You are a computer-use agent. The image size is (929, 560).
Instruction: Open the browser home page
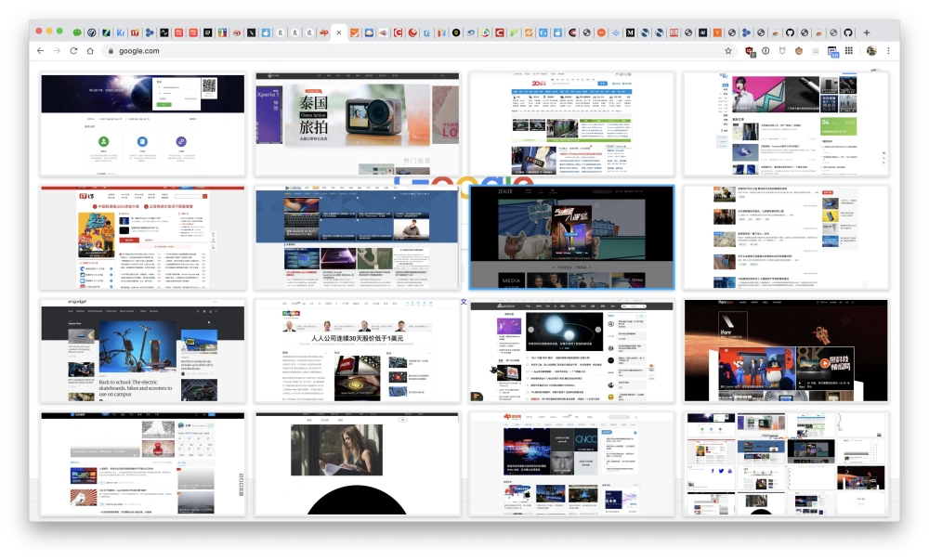click(x=90, y=51)
